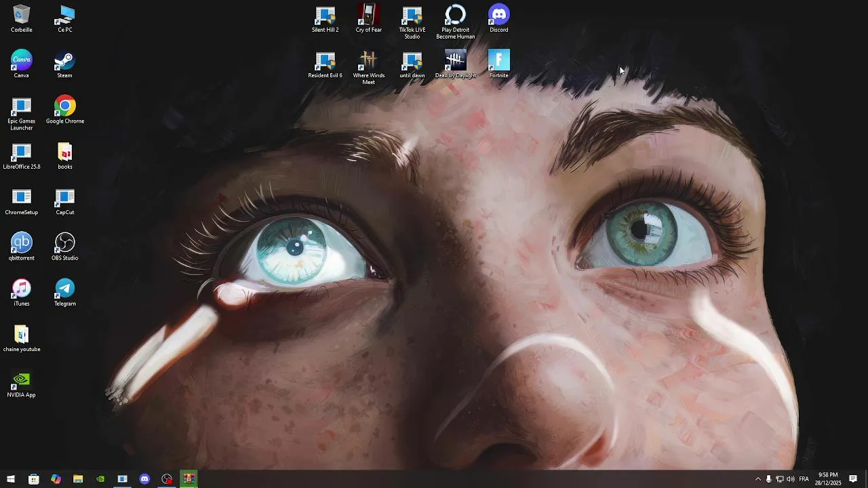The image size is (868, 488).
Task: Select the Silent Hill 2 shortcut
Action: 325,19
